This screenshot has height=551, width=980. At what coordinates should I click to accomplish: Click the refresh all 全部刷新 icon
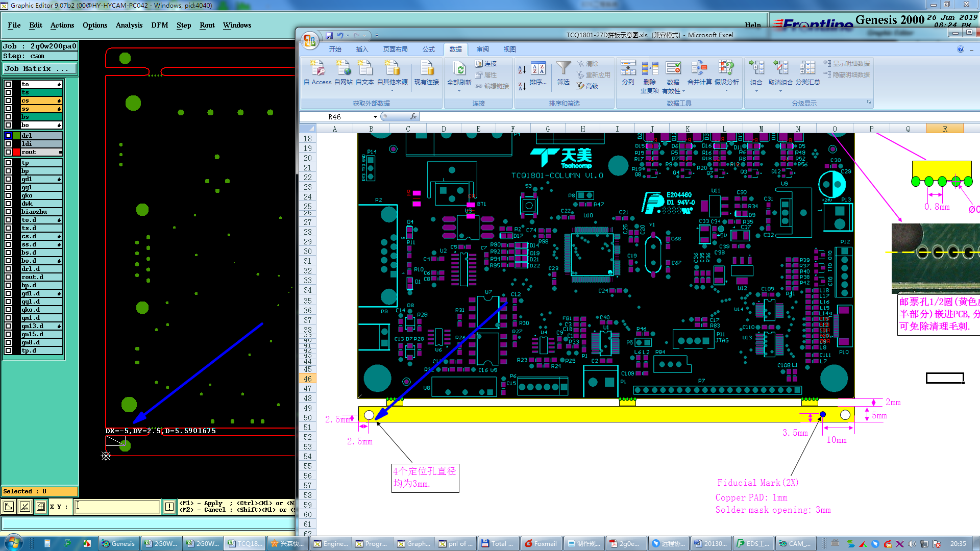[x=459, y=68]
